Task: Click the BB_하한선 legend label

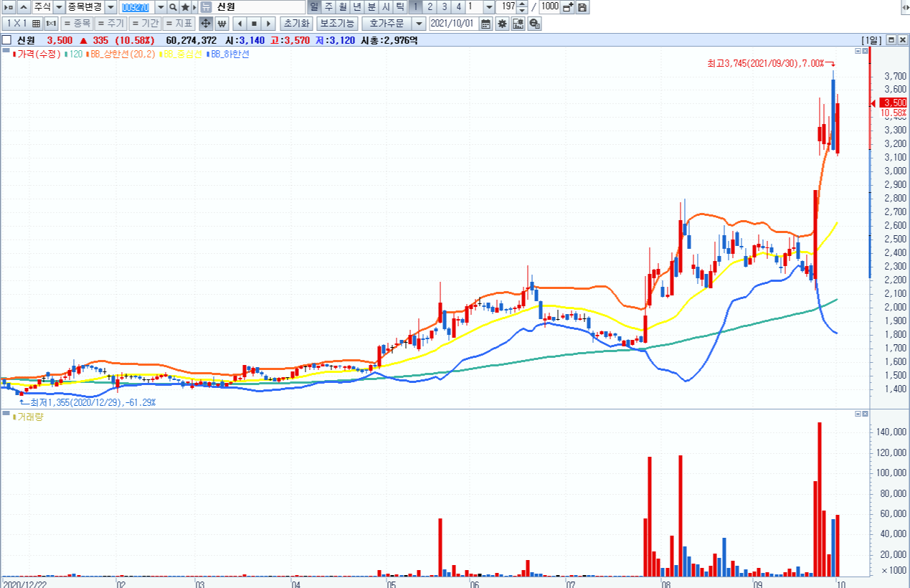Action: click(x=229, y=54)
